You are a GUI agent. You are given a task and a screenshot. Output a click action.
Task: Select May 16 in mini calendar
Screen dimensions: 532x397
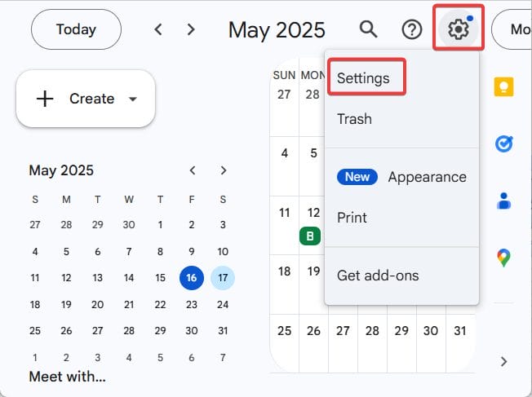tap(192, 278)
